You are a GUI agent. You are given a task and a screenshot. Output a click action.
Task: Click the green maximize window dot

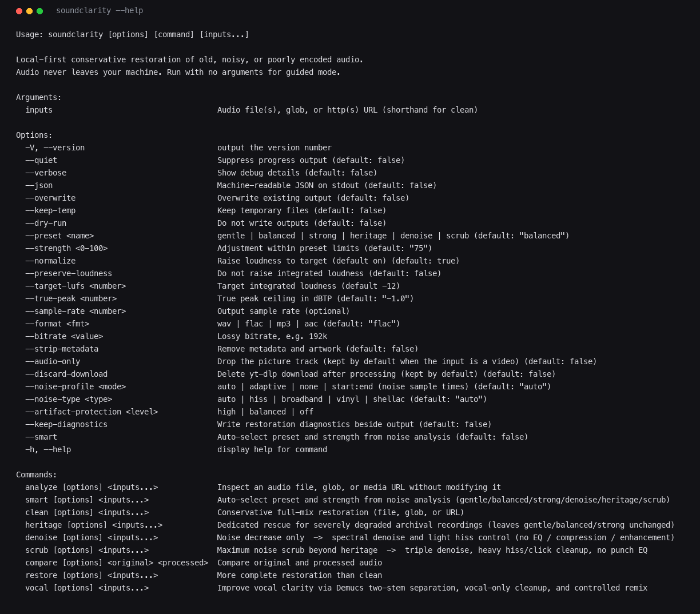coord(40,11)
